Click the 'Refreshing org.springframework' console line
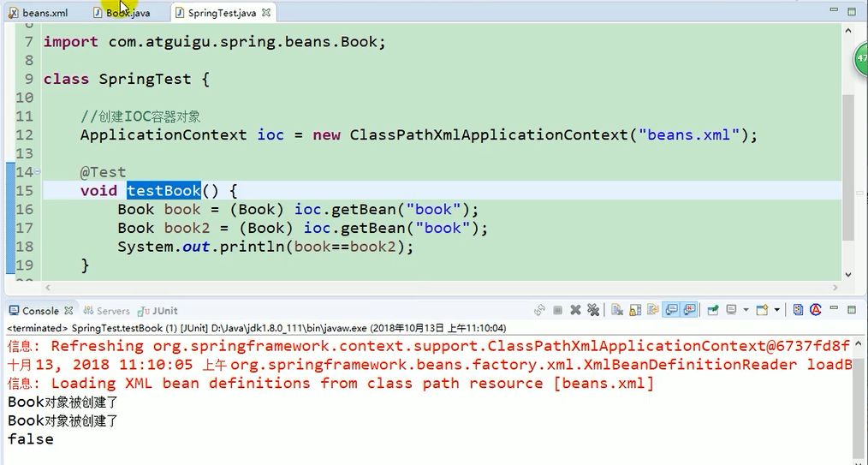The image size is (868, 465). [x=429, y=347]
